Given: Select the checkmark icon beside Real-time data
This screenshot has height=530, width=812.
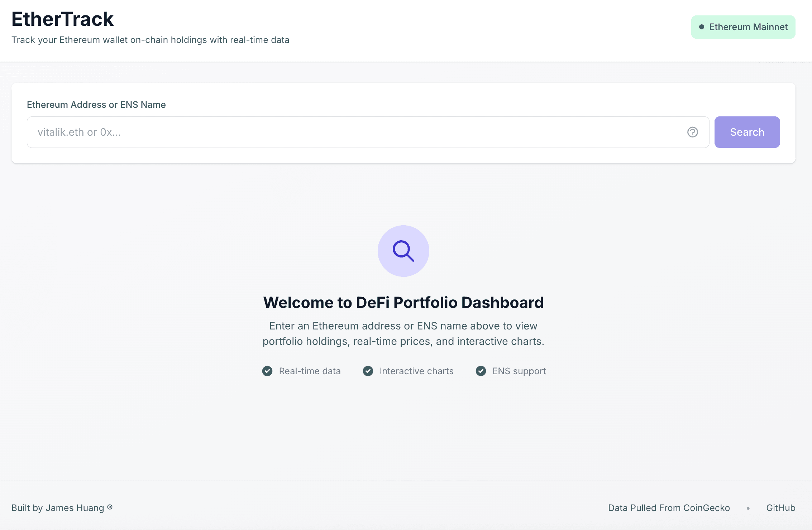Looking at the screenshot, I should tap(267, 371).
